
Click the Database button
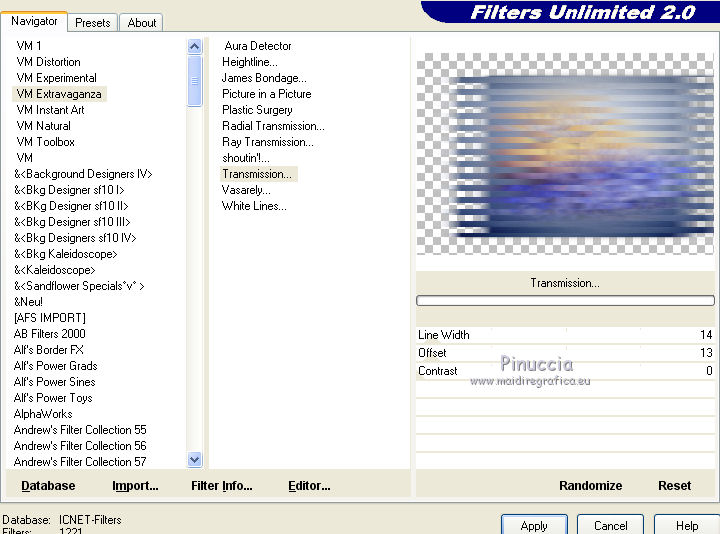48,486
